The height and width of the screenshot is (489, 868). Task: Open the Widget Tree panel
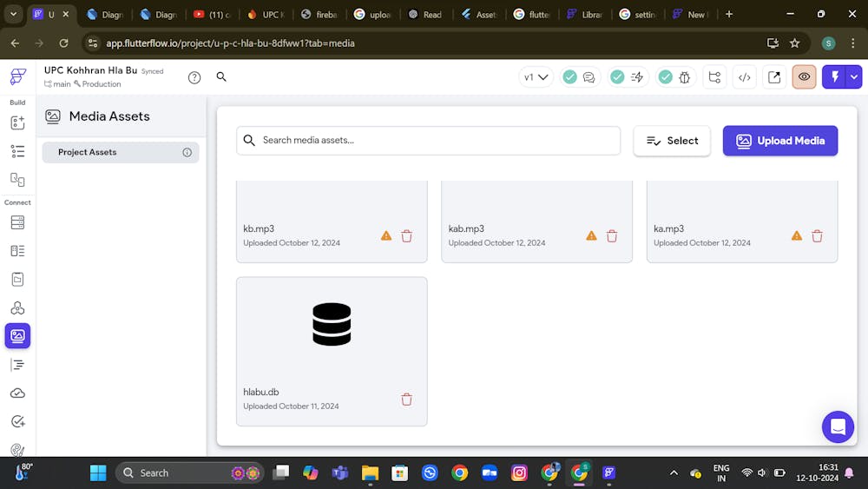(17, 151)
